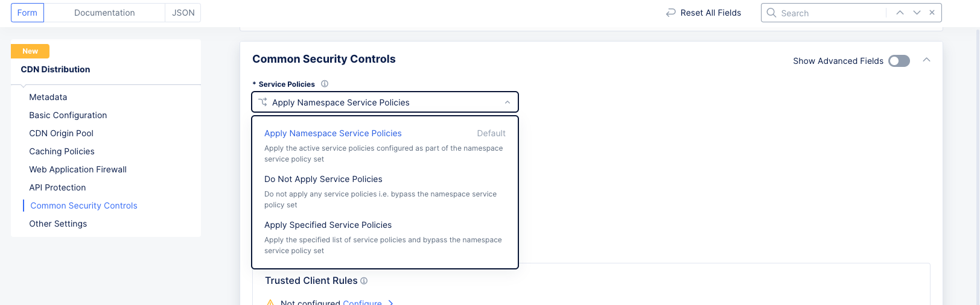Choose Apply Specified Service Policies option

coord(328,225)
